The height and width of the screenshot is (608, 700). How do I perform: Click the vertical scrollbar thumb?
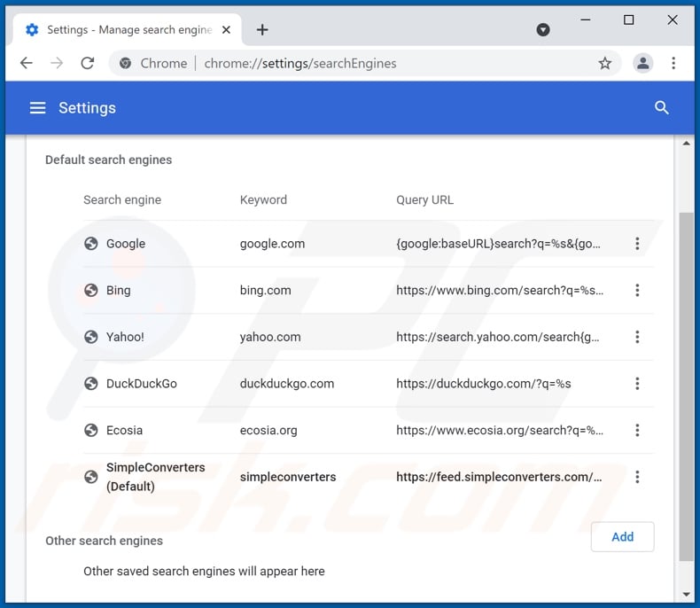point(686,386)
